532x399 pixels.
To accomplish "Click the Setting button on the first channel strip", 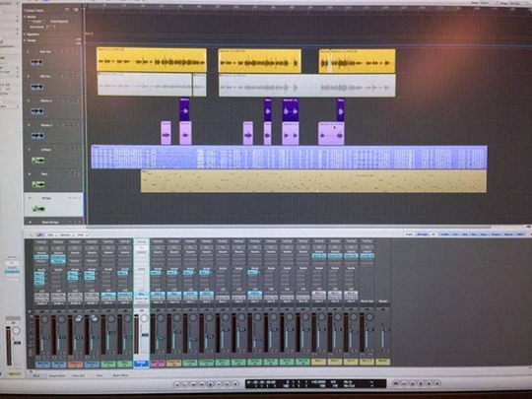I will tap(41, 242).
